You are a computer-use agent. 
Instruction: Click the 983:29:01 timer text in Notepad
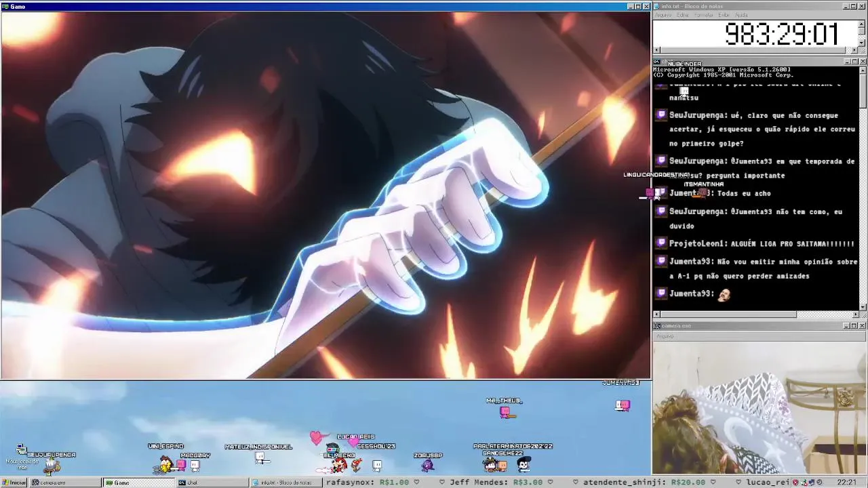782,34
